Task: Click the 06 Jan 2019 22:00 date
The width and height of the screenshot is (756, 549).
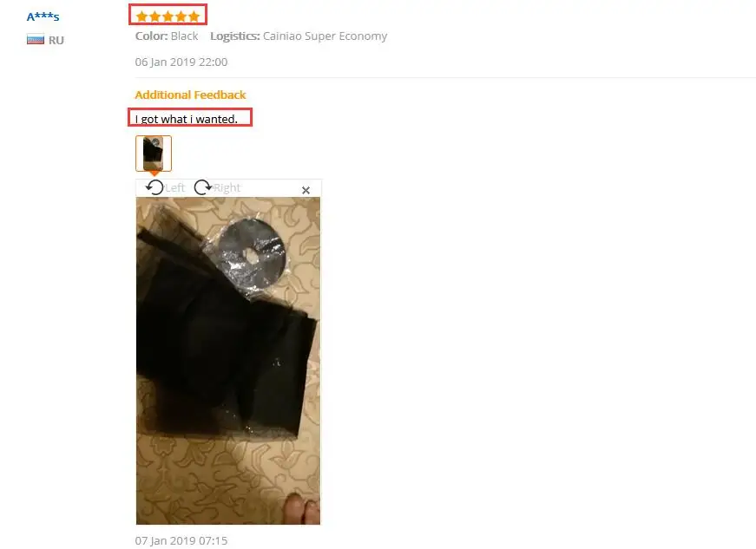Action: point(181,62)
